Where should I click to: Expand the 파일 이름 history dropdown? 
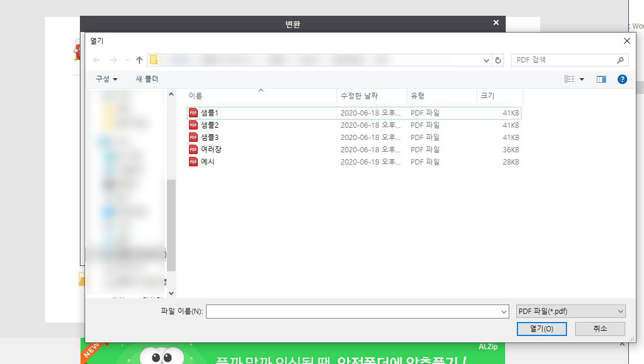coord(504,312)
